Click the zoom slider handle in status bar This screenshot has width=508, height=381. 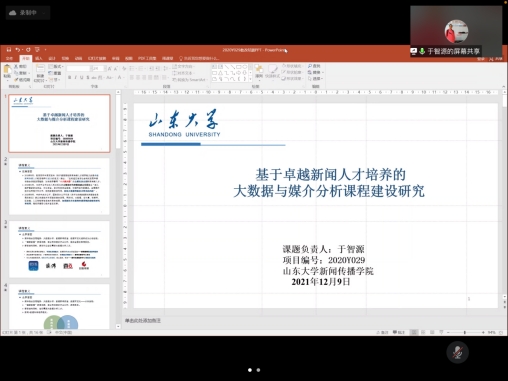(465, 332)
